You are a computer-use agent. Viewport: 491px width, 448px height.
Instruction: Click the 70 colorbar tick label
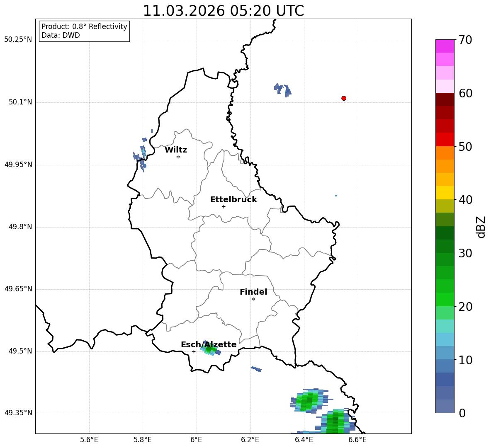click(x=465, y=40)
